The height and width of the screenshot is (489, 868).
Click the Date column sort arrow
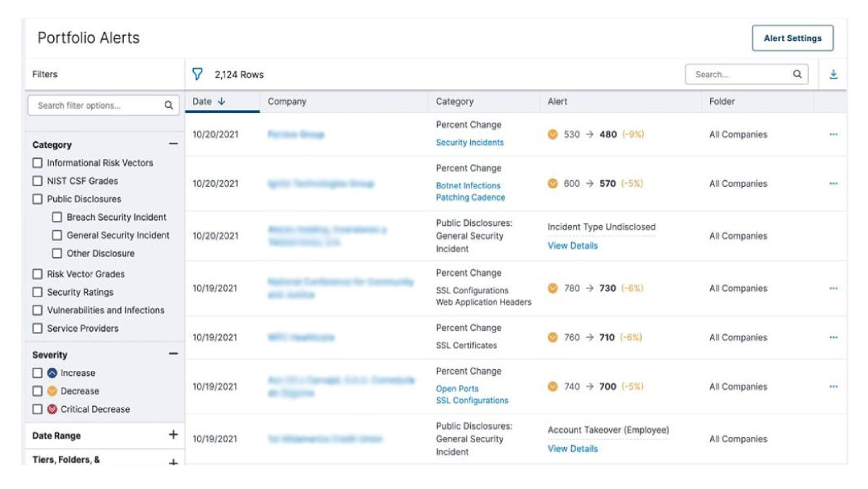pyautogui.click(x=221, y=102)
